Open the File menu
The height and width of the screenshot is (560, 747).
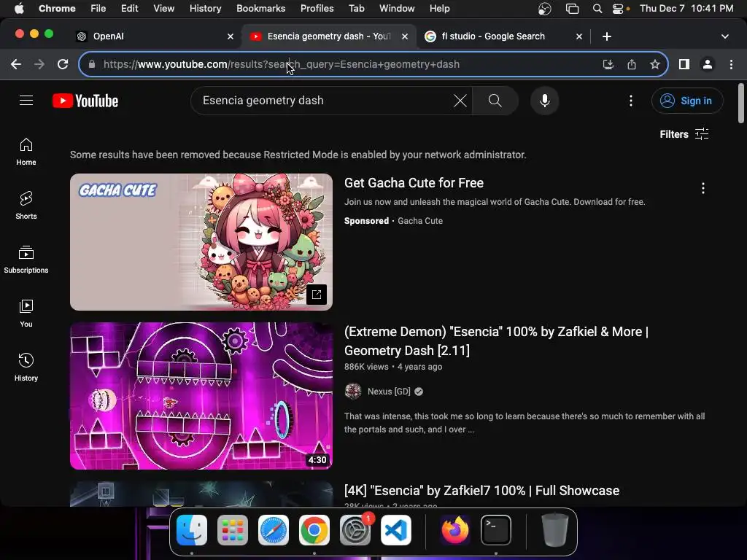98,9
